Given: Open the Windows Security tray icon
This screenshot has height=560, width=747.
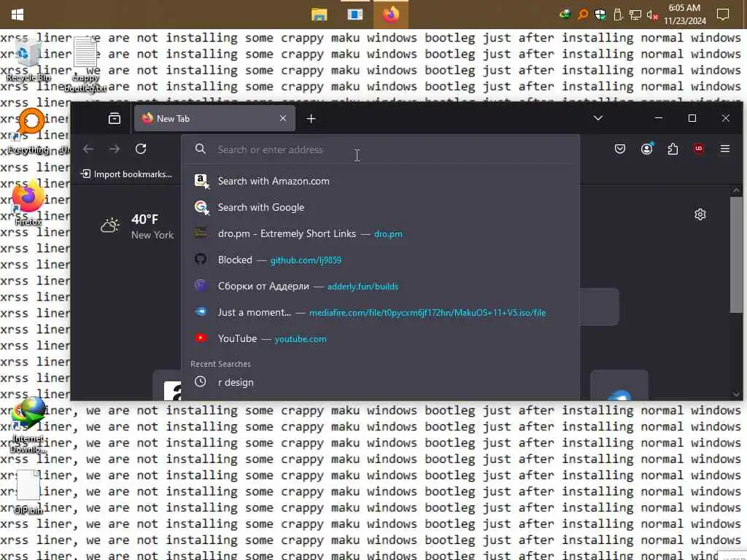Looking at the screenshot, I should click(600, 15).
